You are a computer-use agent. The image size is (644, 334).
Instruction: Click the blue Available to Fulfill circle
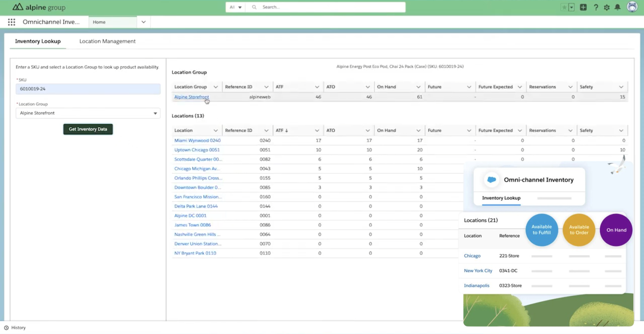click(542, 230)
